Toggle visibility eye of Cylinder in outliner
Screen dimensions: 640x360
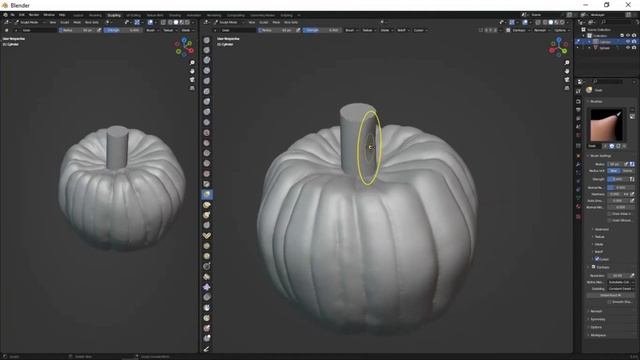[x=628, y=42]
